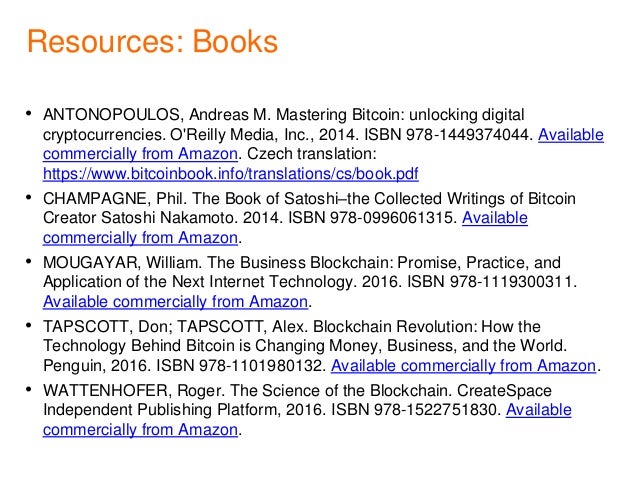The width and height of the screenshot is (638, 479).
Task: Click 'CreateSpace' publisher text in Wattenhofer entry
Action: 504,391
